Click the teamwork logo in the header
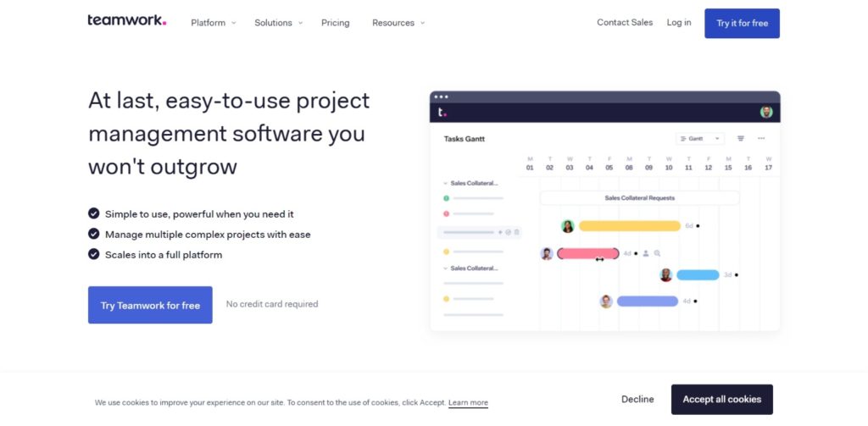 click(127, 20)
